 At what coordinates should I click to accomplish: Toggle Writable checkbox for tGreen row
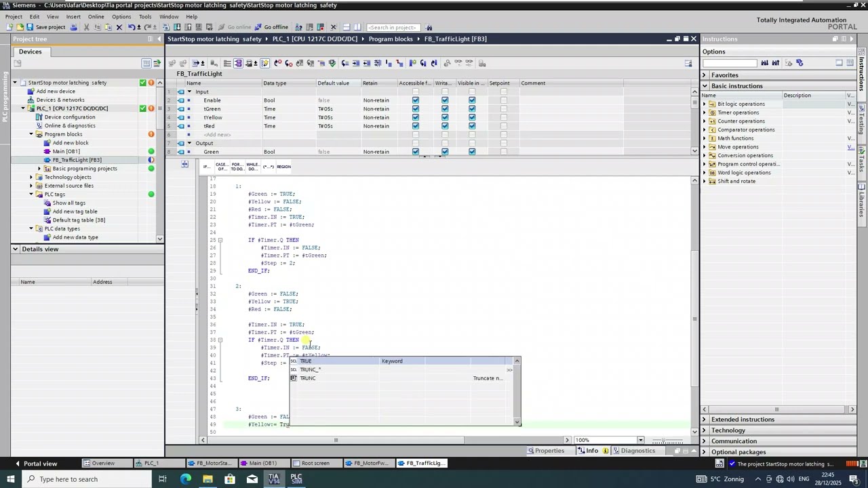click(445, 108)
